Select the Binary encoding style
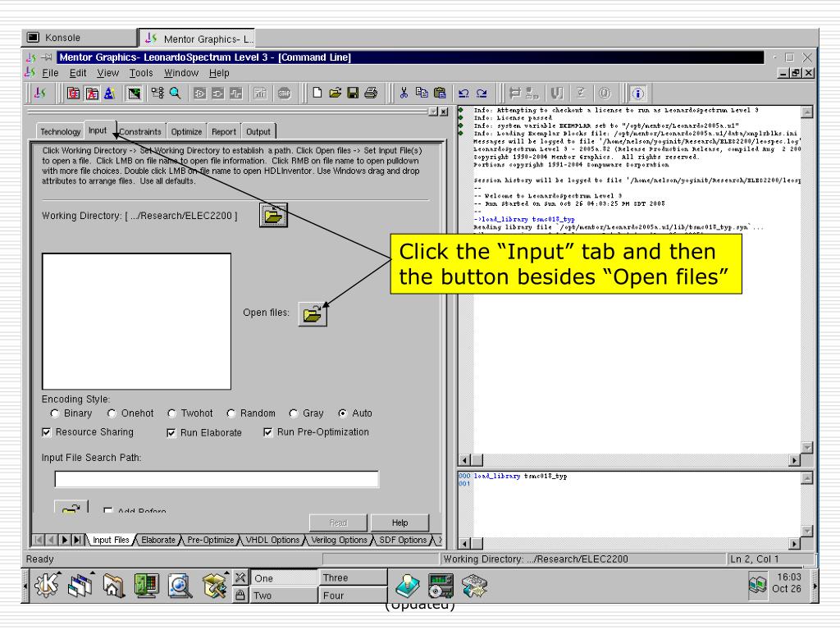The width and height of the screenshot is (840, 630). [x=54, y=413]
